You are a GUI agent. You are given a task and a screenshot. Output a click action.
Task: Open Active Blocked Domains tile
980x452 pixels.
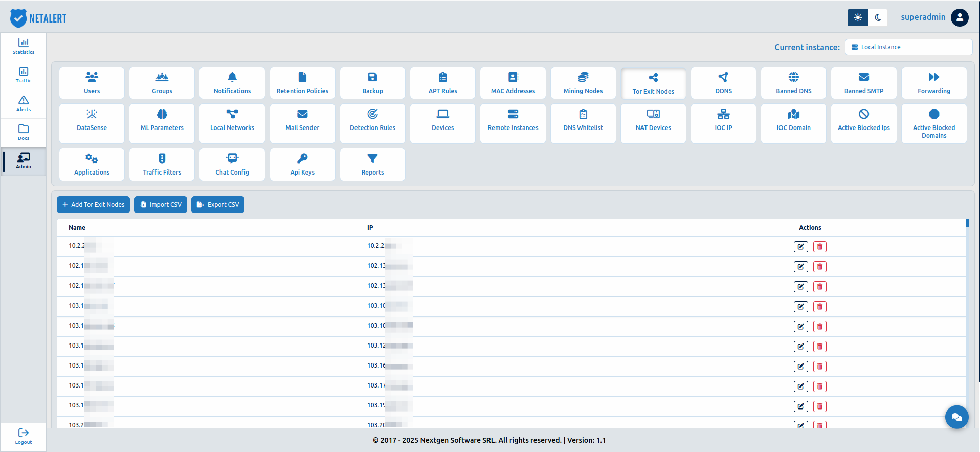point(934,123)
